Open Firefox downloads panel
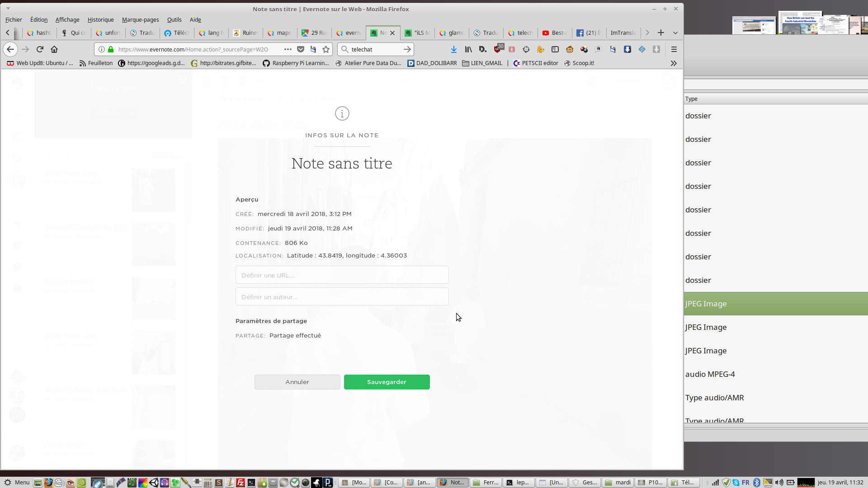Image resolution: width=868 pixels, height=488 pixels. pyautogui.click(x=454, y=49)
